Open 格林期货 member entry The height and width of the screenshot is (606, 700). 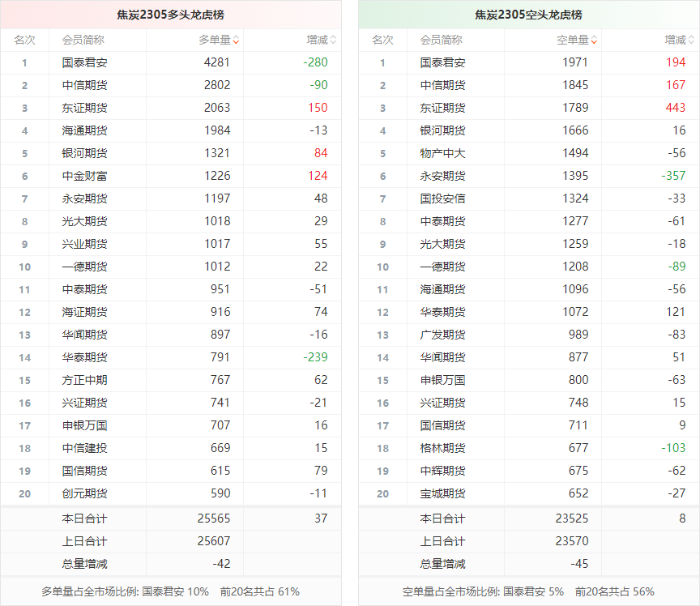[x=442, y=448]
